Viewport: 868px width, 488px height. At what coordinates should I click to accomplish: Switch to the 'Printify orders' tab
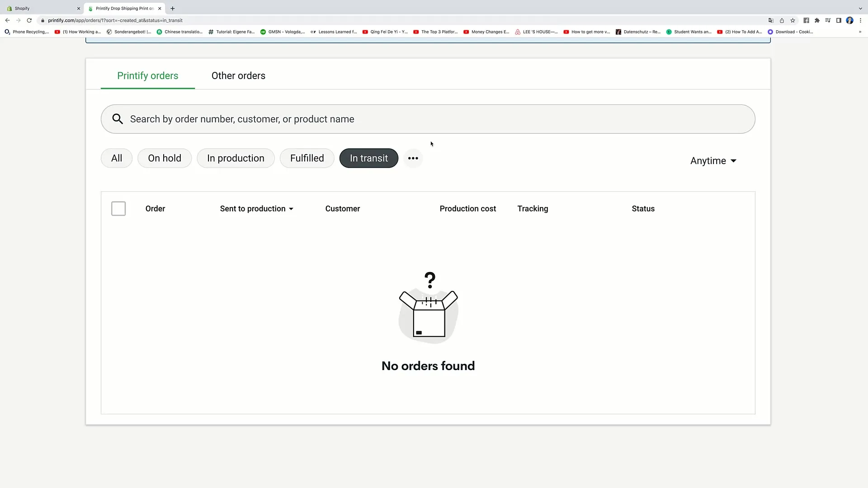tap(148, 75)
